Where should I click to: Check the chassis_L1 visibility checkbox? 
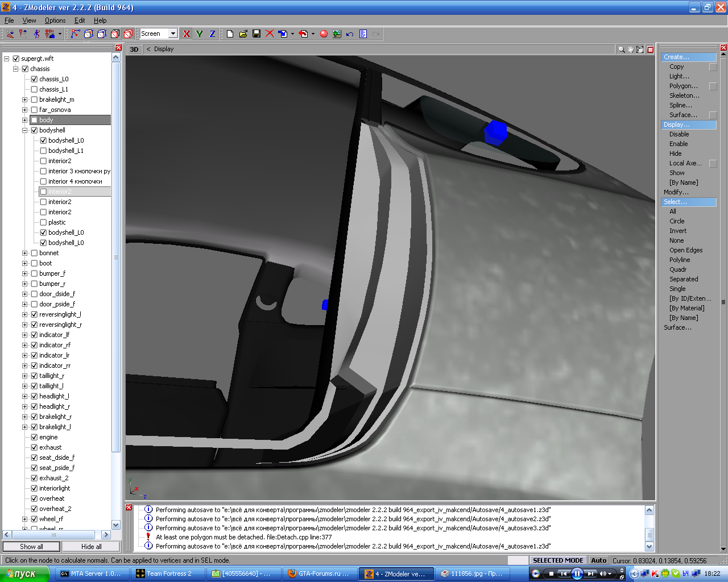pos(34,89)
